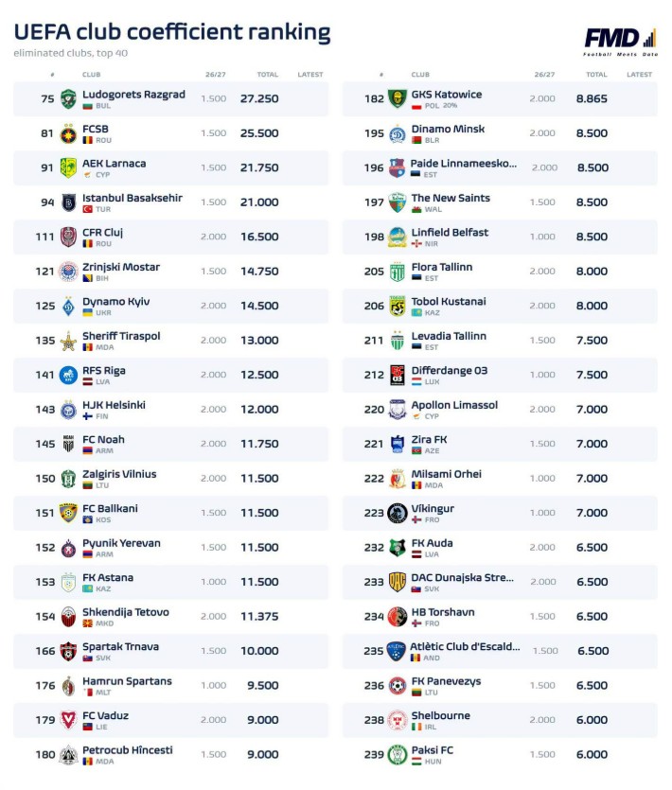
Task: Select the Dynamo Kyiv crest icon
Action: pyautogui.click(x=68, y=306)
